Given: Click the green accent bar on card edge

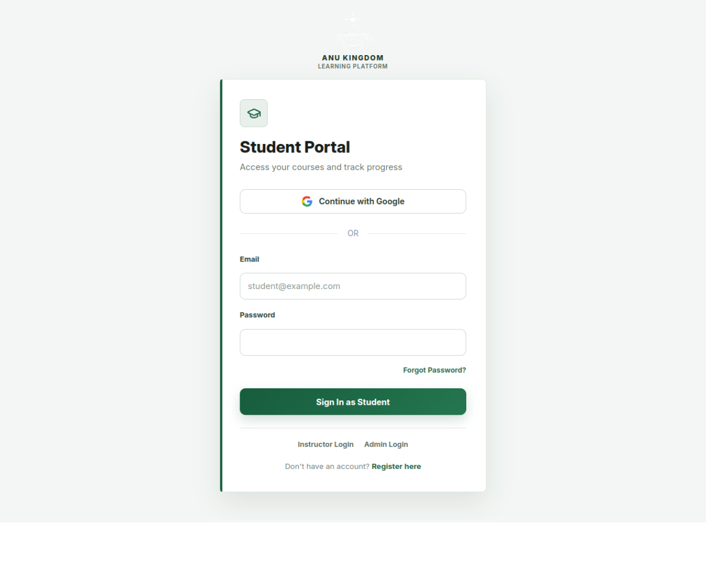Looking at the screenshot, I should tap(221, 286).
